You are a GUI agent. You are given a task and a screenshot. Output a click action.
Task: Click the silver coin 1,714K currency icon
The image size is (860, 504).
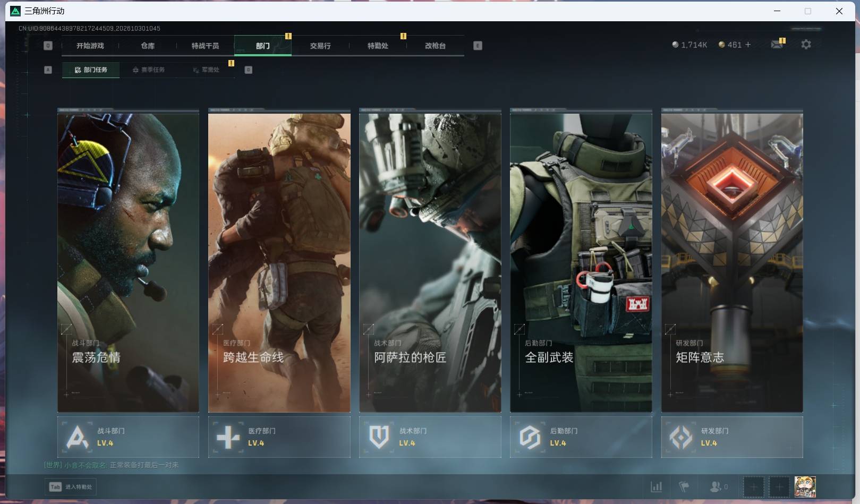pyautogui.click(x=675, y=45)
